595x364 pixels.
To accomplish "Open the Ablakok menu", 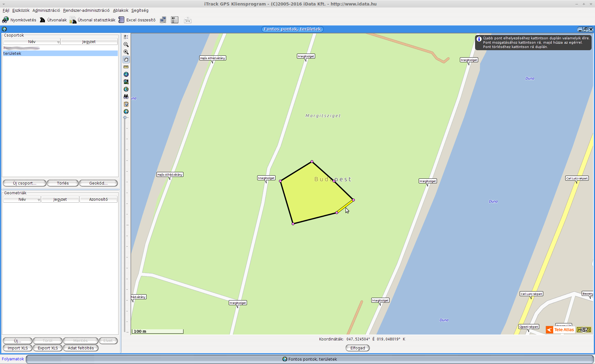I will click(121, 10).
